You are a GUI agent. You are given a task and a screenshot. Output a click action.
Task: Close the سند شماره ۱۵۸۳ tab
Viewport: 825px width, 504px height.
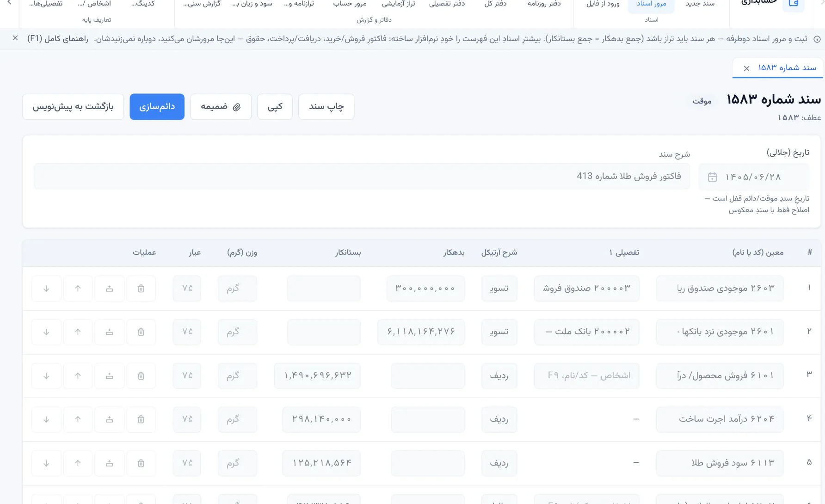[x=746, y=68]
